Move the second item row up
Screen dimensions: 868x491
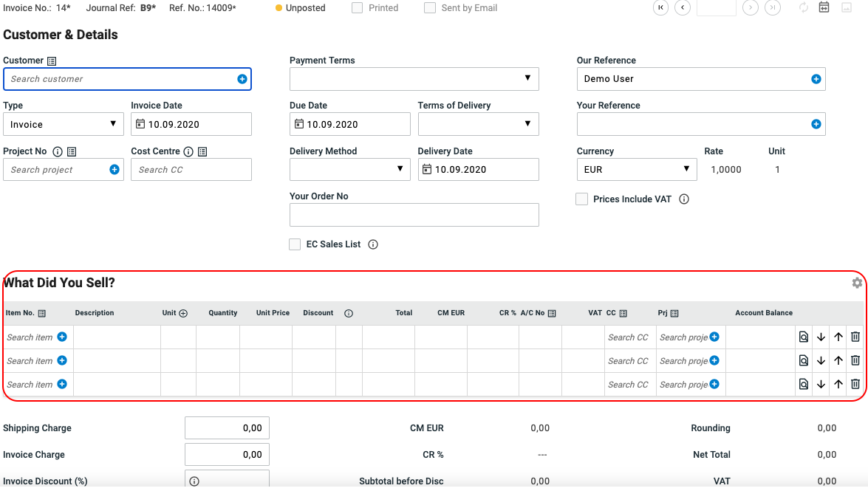click(838, 361)
